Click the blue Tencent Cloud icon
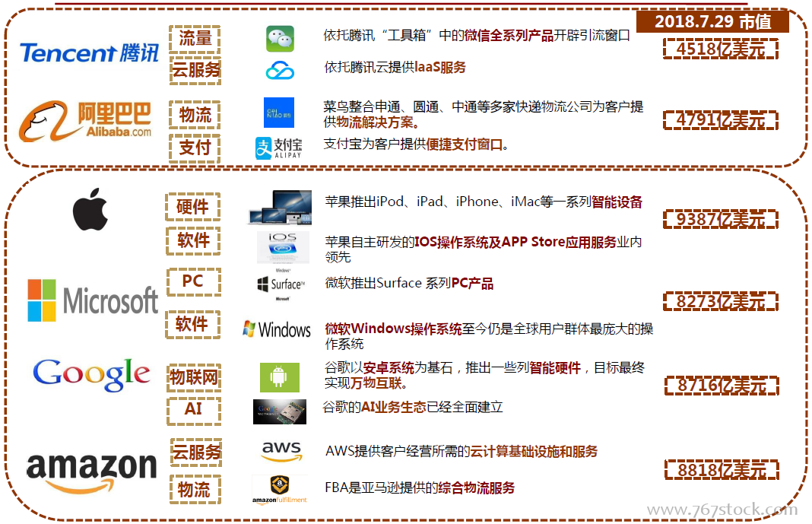812x524 pixels. (x=280, y=71)
